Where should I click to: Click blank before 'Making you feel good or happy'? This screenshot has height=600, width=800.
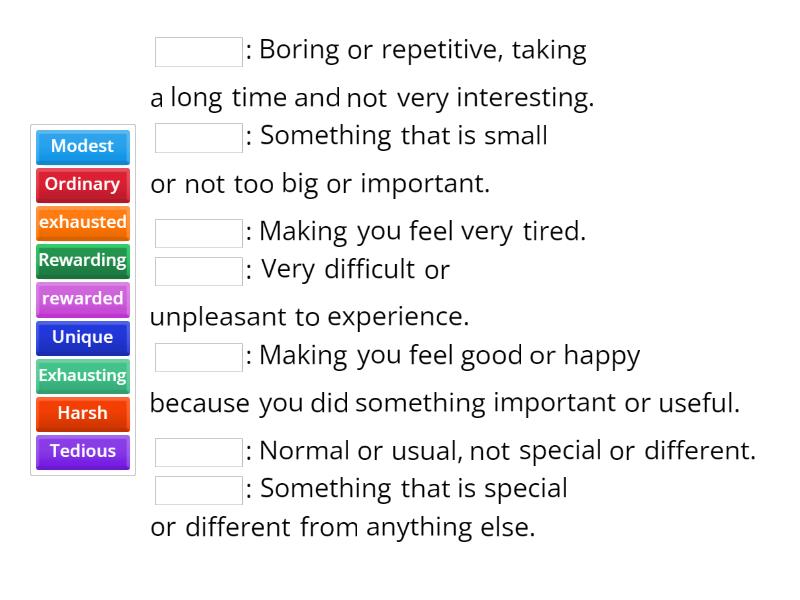coord(198,357)
